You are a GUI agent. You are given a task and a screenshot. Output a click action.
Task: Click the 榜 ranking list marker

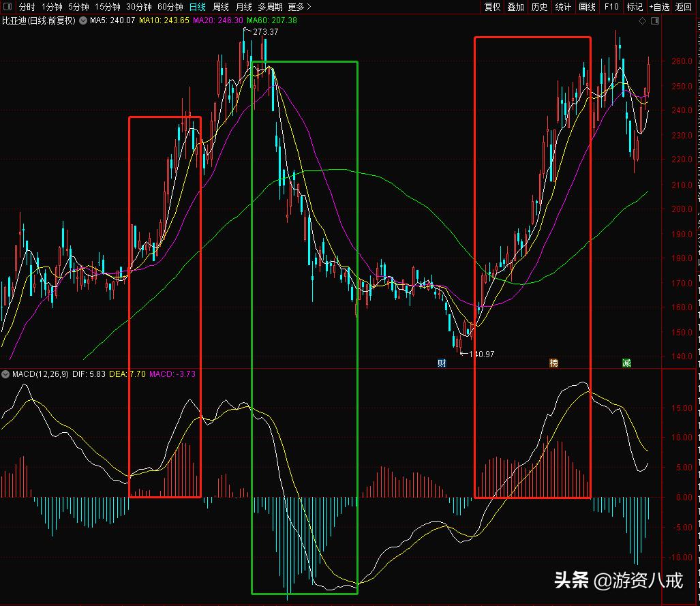(x=553, y=363)
